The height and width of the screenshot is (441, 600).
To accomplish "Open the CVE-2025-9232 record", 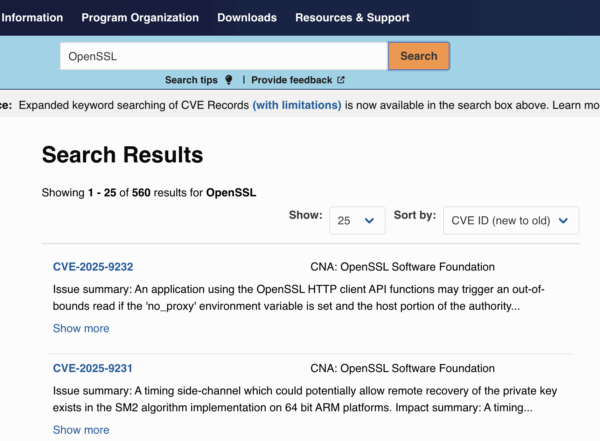I will tap(93, 267).
